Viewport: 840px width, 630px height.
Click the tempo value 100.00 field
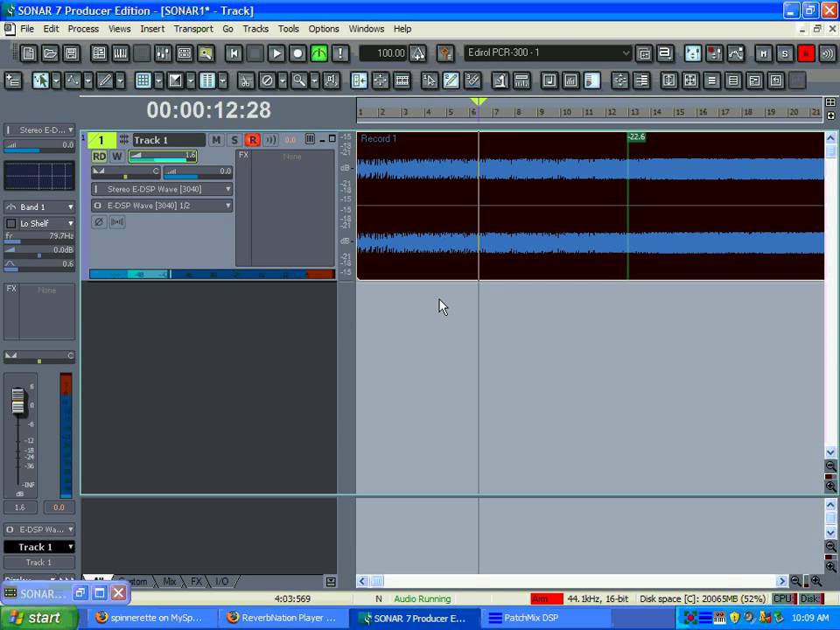(383, 53)
